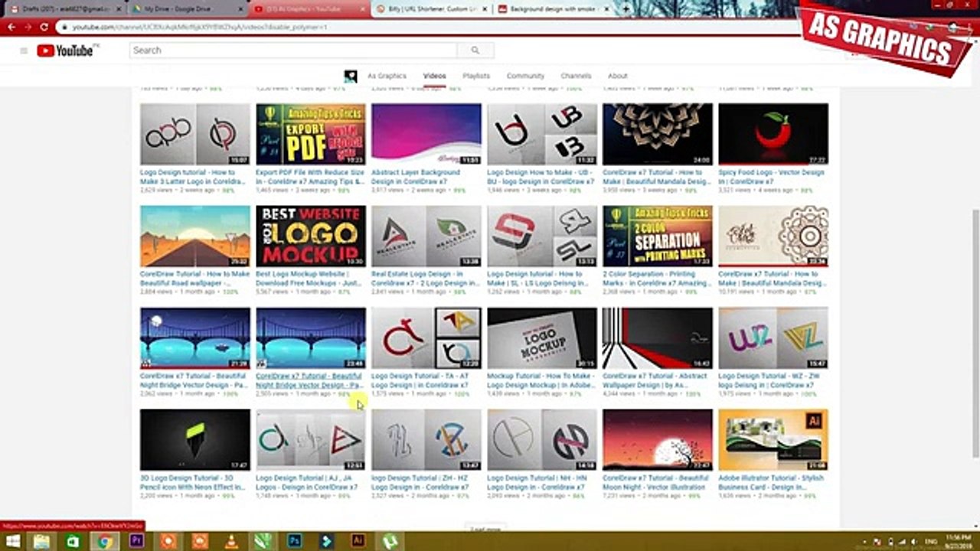980x551 pixels.
Task: Click the Load more button
Action: click(x=485, y=529)
